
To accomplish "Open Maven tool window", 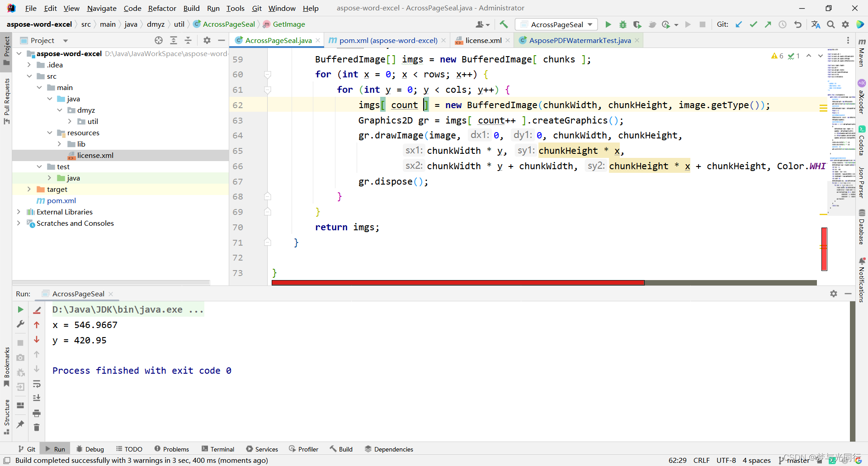I will (x=862, y=52).
